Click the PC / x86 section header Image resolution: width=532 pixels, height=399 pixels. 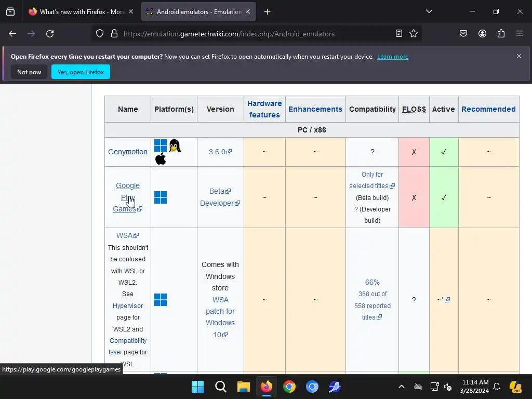[x=312, y=130]
